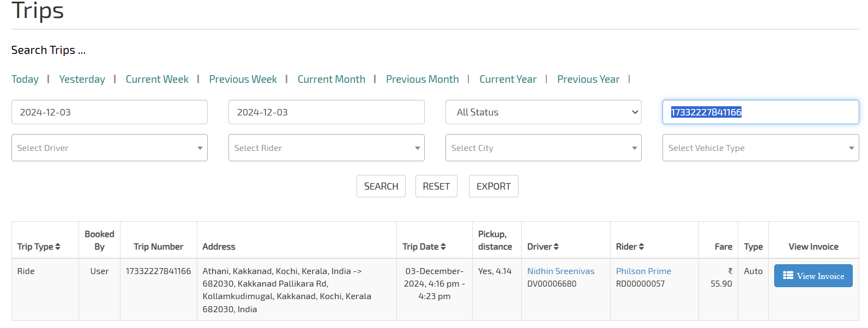This screenshot has height=328, width=868.
Task: Show trips for Current Week
Action: [x=157, y=80]
